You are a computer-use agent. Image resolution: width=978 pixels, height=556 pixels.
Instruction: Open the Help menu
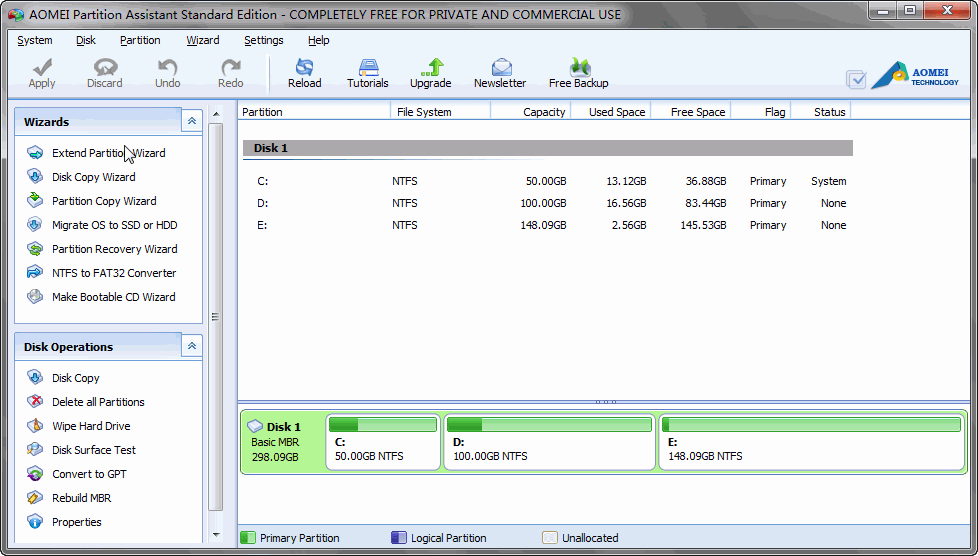pos(319,40)
